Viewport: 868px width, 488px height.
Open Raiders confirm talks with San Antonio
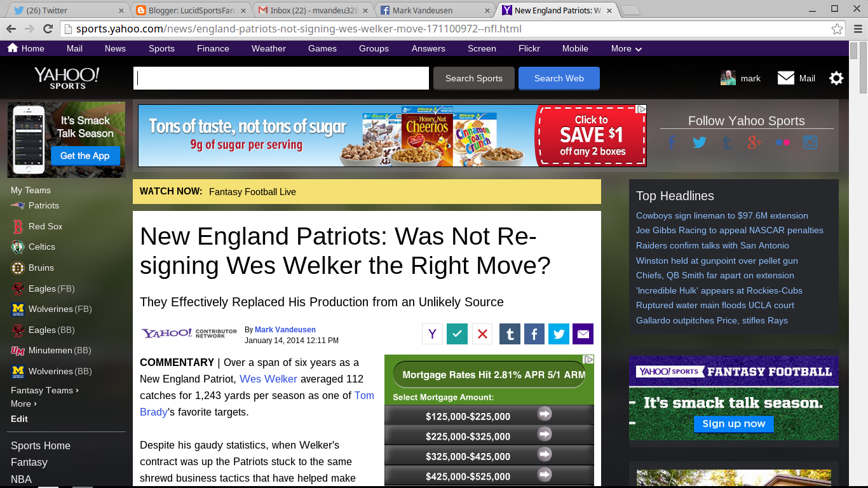[x=712, y=245]
